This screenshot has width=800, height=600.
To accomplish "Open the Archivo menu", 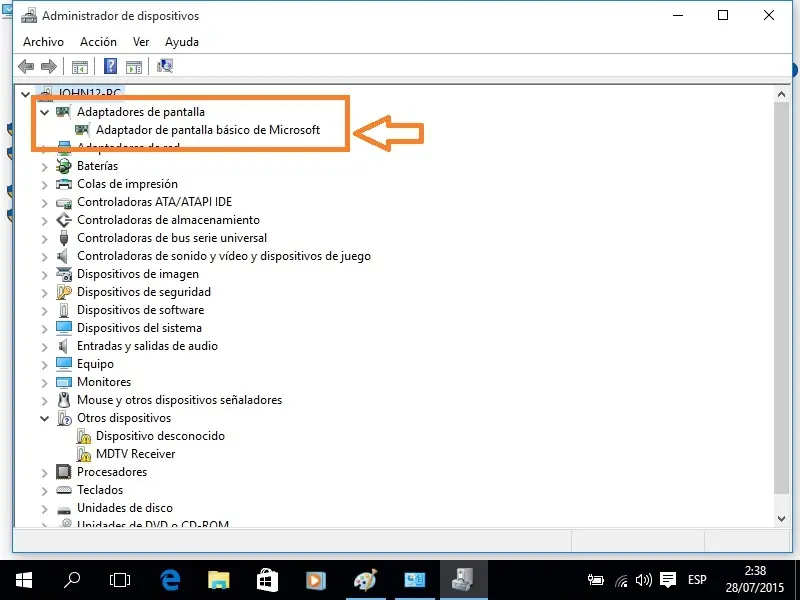I will click(x=43, y=42).
